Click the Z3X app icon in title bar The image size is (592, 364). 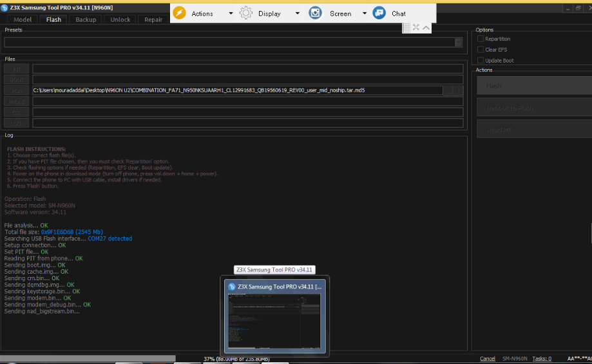coord(4,8)
